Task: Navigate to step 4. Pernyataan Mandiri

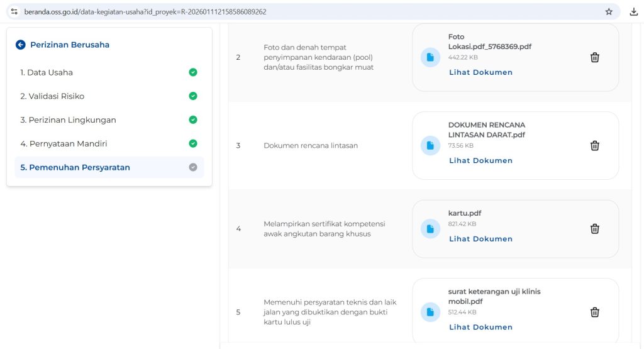Action: (64, 144)
